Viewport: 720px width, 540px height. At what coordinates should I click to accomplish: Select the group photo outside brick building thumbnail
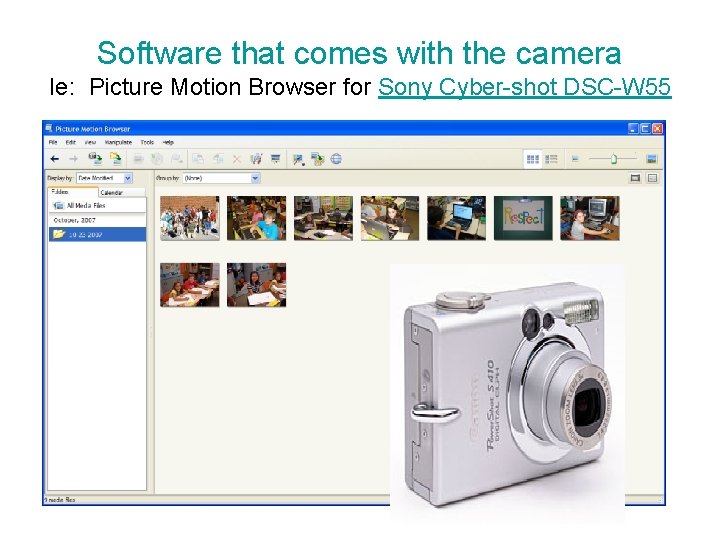(190, 218)
